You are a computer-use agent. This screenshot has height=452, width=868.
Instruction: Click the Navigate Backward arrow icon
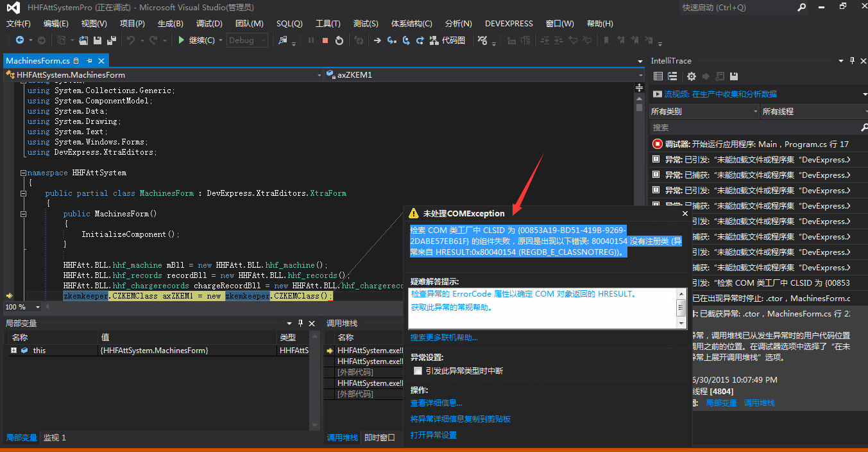[20, 40]
